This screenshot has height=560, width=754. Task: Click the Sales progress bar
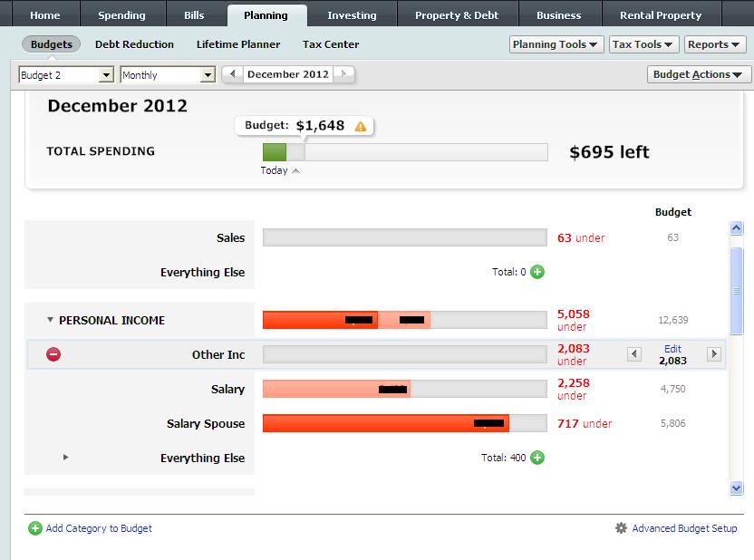pos(405,237)
